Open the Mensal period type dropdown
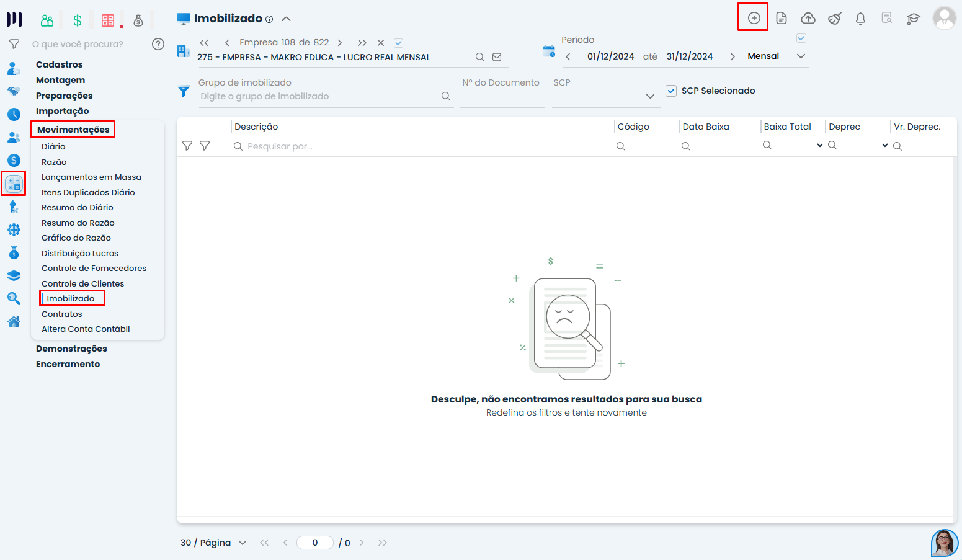The image size is (962, 560). coord(775,56)
